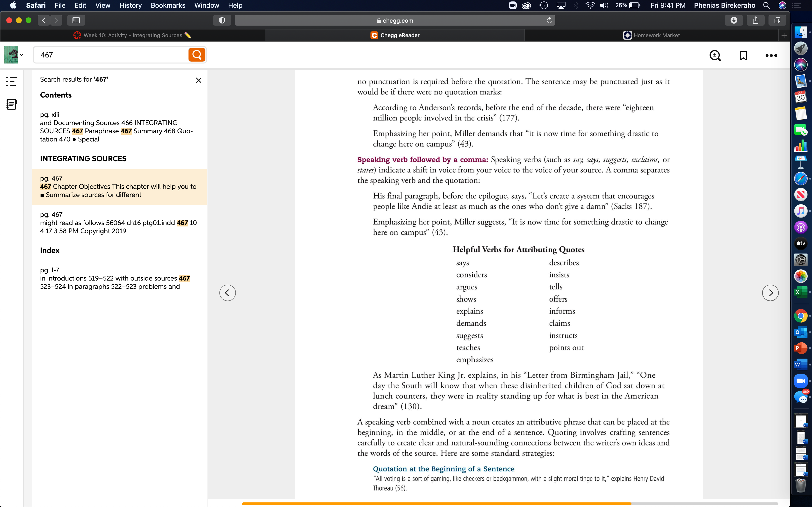This screenshot has height=507, width=812.
Task: Open the History menu
Action: coord(130,5)
